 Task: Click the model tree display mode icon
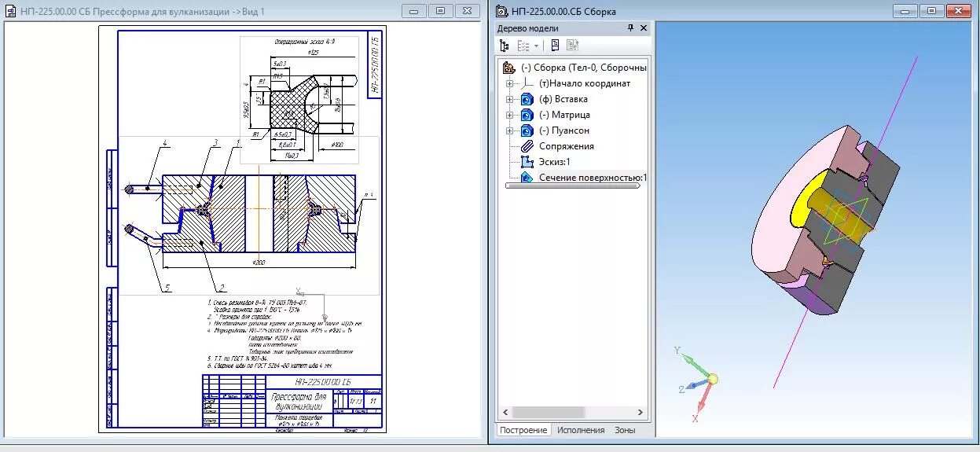(x=505, y=46)
